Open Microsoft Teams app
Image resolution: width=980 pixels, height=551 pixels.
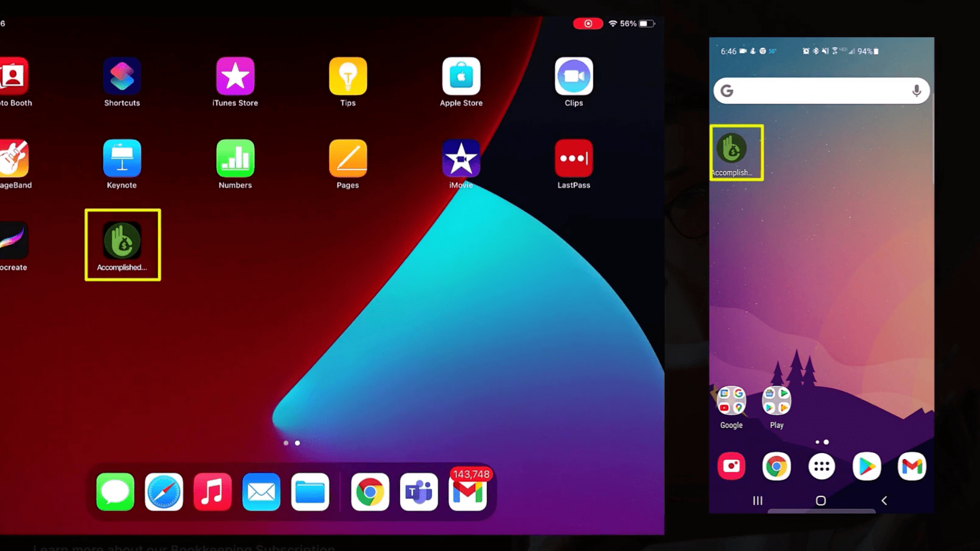(419, 491)
